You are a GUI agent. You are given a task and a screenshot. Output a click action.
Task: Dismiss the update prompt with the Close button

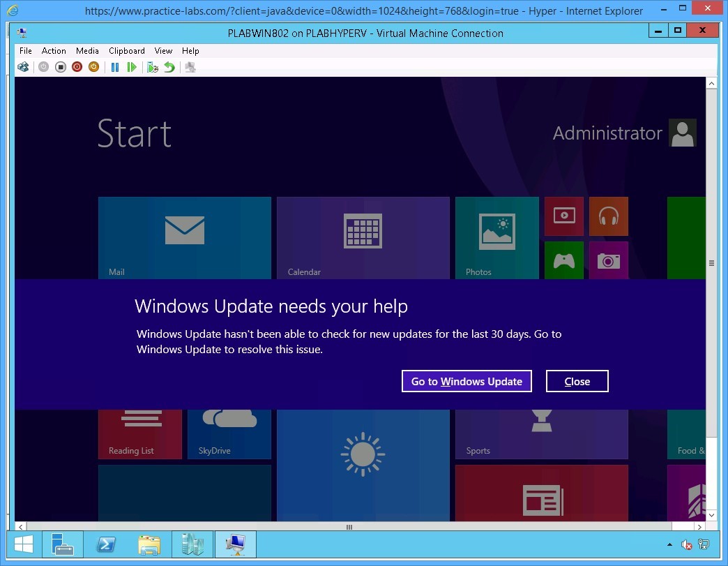click(577, 381)
